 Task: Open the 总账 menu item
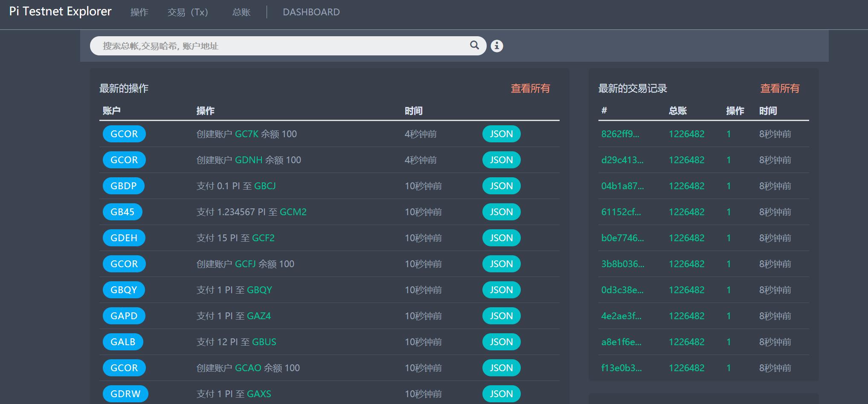241,12
